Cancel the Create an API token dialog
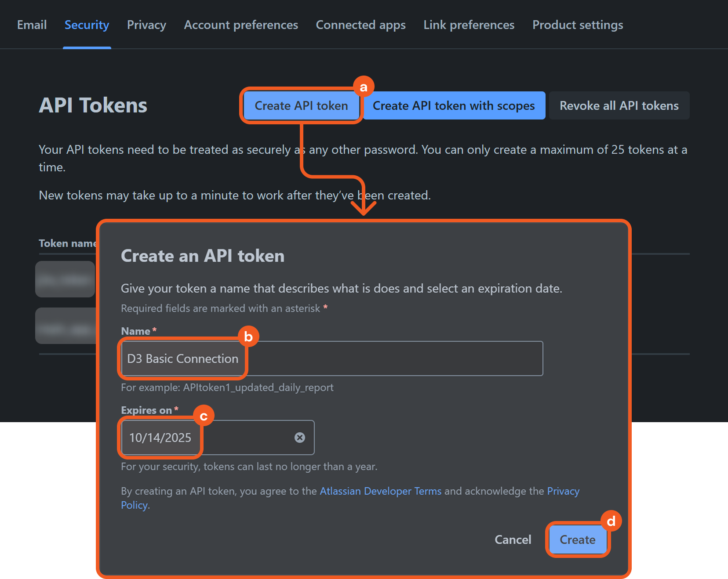The image size is (728, 579). [x=513, y=539]
